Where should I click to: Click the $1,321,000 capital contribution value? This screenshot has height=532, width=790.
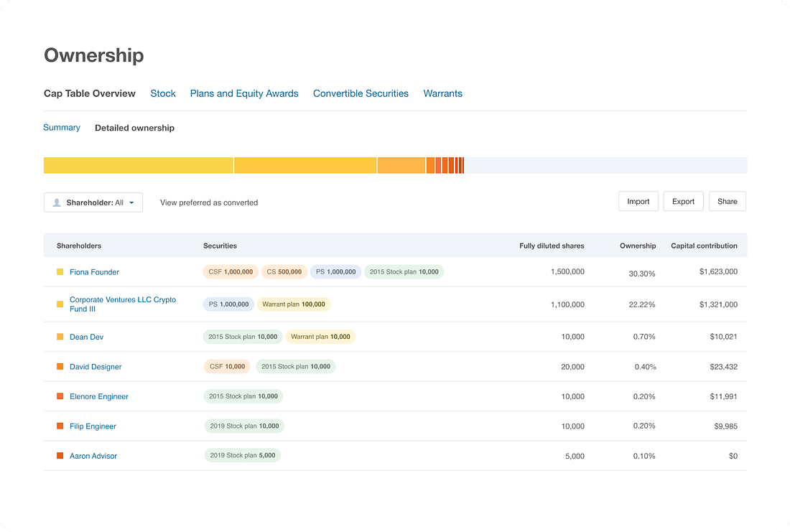718,304
